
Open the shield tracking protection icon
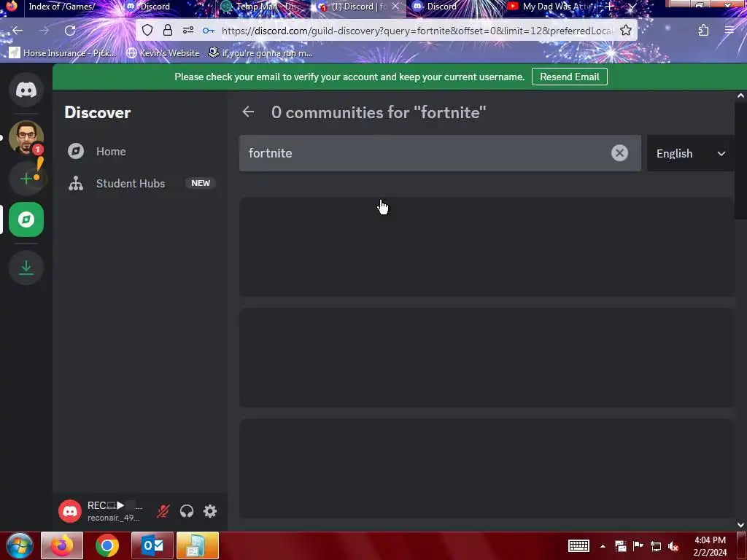(147, 31)
